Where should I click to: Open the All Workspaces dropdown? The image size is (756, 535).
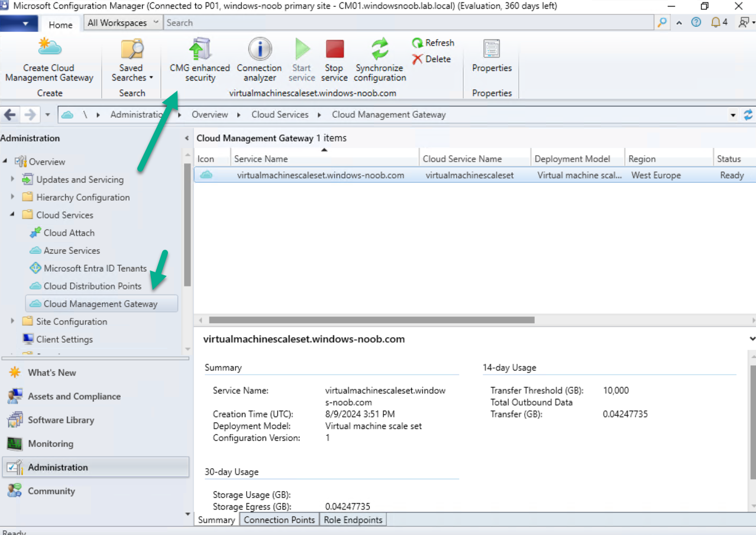123,22
